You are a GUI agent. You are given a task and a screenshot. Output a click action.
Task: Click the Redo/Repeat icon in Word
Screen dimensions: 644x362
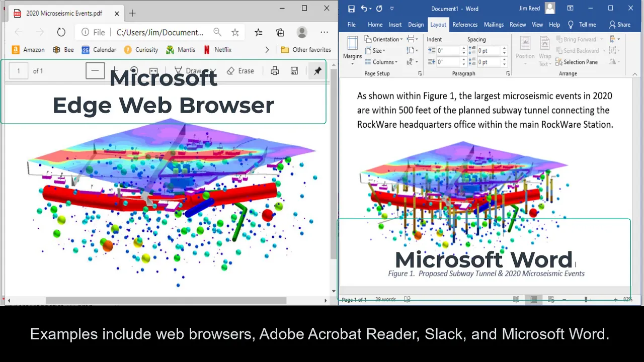point(379,9)
